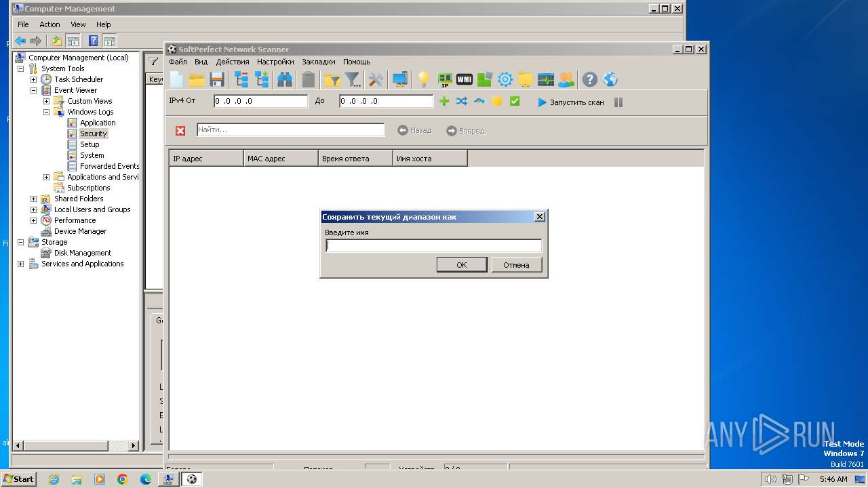
Task: Click the Вперед button
Action: [x=465, y=131]
